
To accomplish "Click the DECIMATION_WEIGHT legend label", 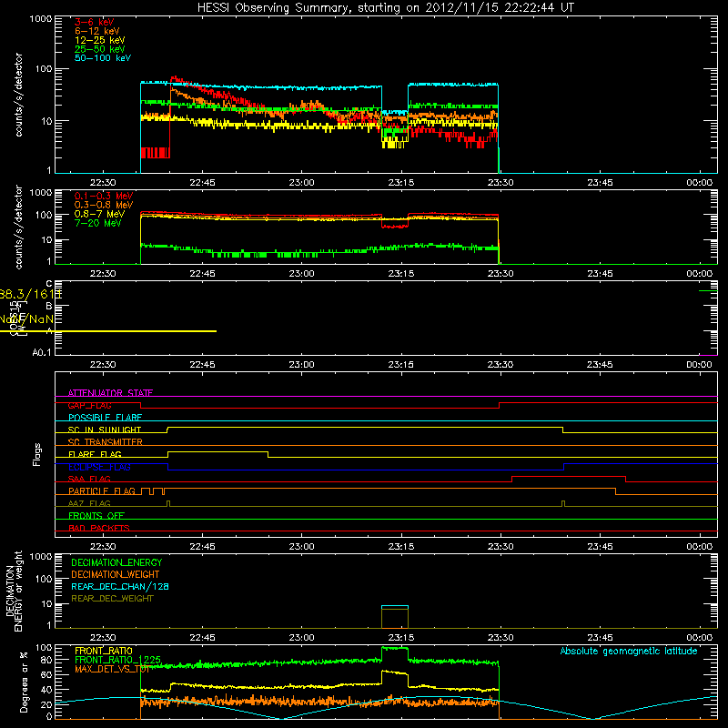I will pyautogui.click(x=116, y=574).
